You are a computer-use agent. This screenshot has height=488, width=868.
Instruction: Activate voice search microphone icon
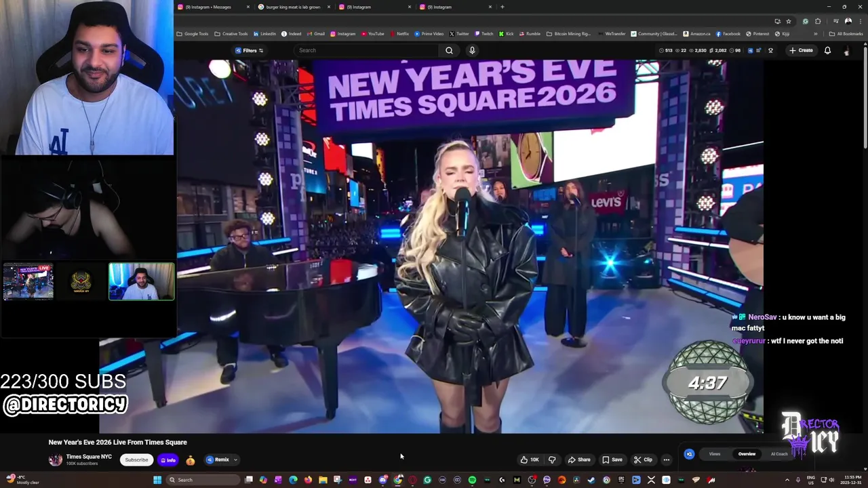point(472,50)
